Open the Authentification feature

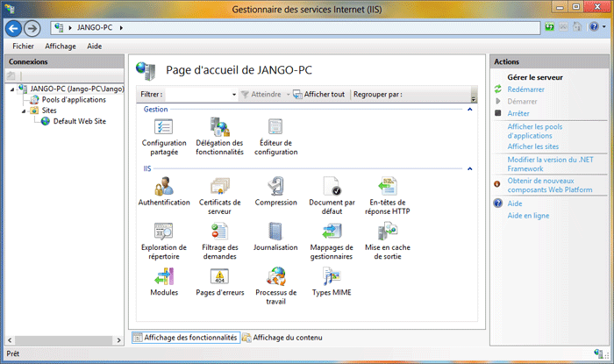coord(164,192)
